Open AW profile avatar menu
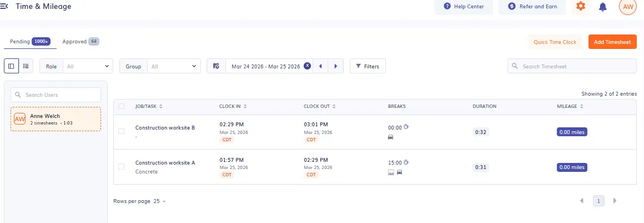The image size is (644, 223). tap(627, 7)
